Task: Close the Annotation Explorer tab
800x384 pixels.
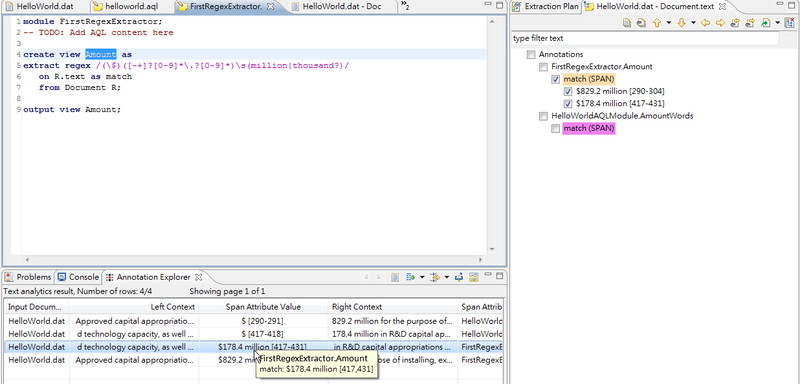Action: pos(199,277)
